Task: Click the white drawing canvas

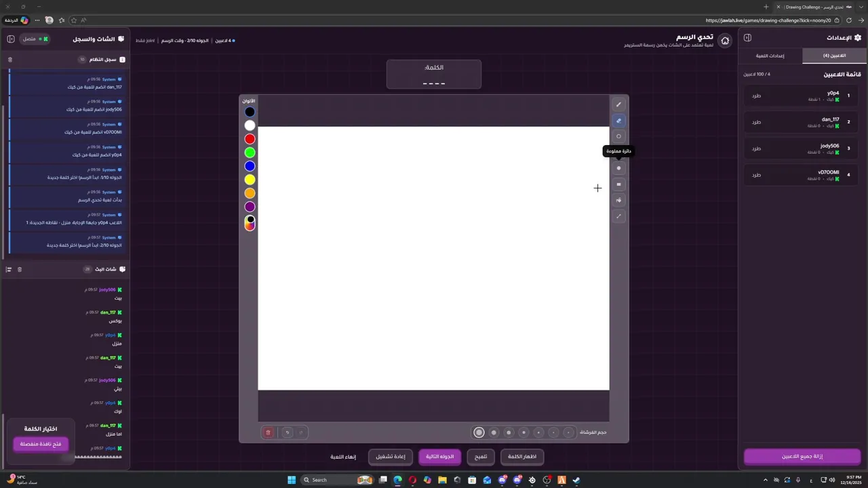Action: [x=433, y=258]
